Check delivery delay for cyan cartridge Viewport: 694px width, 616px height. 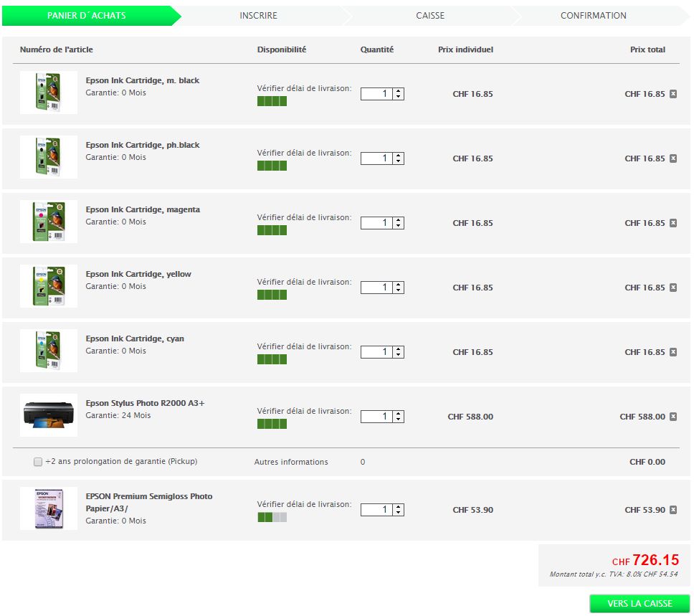(305, 346)
